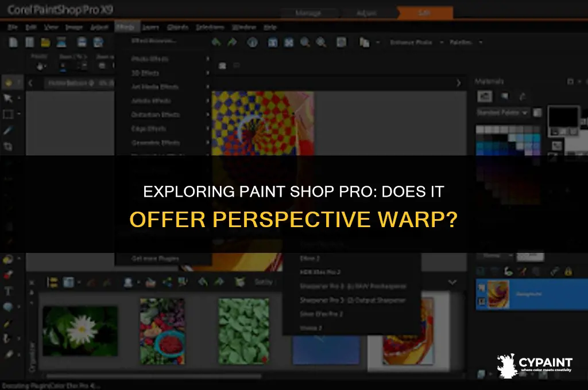This screenshot has height=390, width=588.
Task: Select the green leaves thumbnail
Action: point(243,331)
